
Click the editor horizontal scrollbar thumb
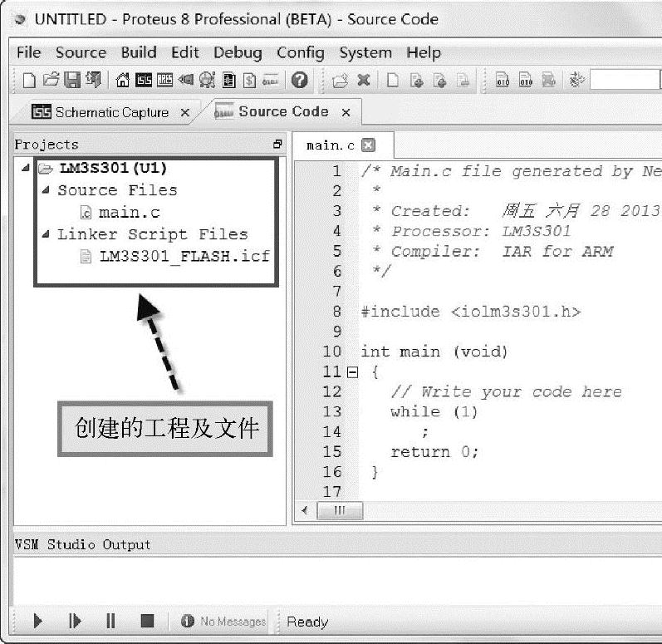pos(340,510)
